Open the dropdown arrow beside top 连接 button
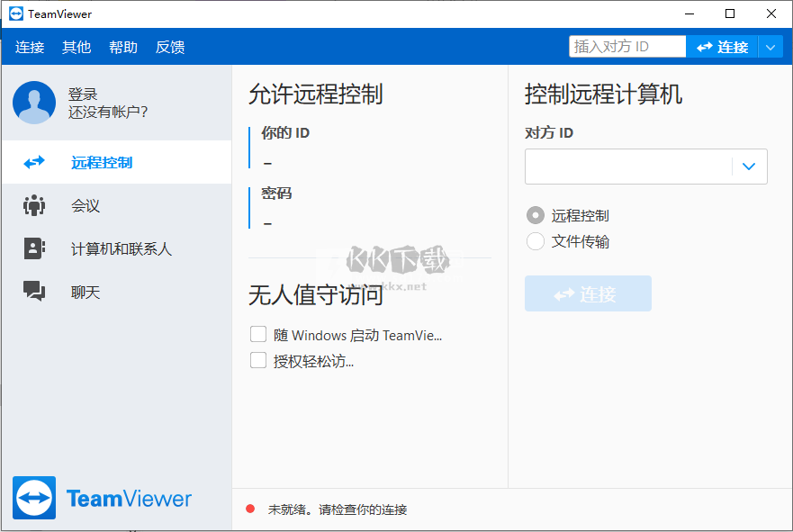Screen dimensions: 793x532 click(770, 47)
